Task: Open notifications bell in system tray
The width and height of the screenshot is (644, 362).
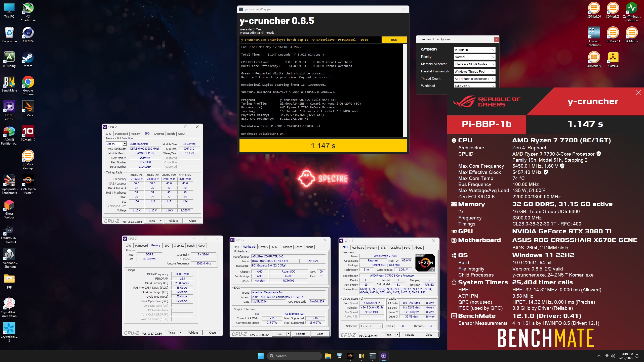Action: (x=637, y=356)
